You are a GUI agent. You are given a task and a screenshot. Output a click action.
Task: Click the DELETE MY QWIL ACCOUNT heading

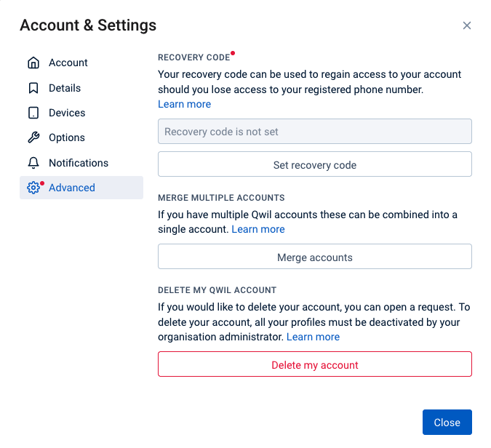[217, 290]
